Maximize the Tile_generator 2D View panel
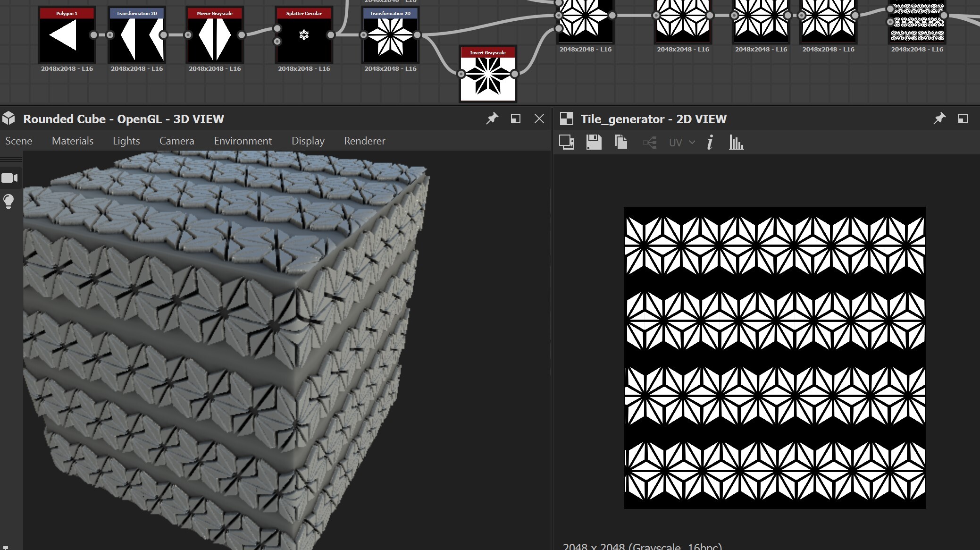Viewport: 980px width, 550px height. coord(963,118)
